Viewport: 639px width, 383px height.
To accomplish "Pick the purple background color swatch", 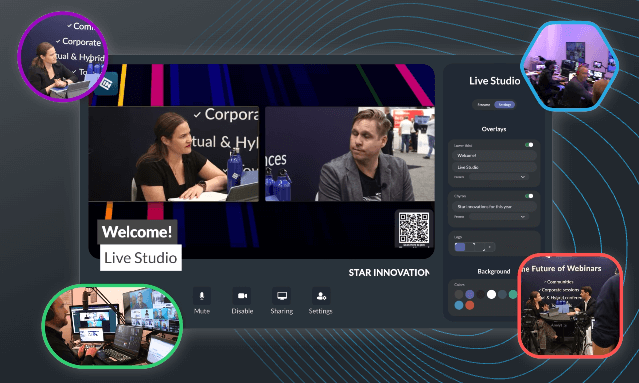I will [x=470, y=294].
